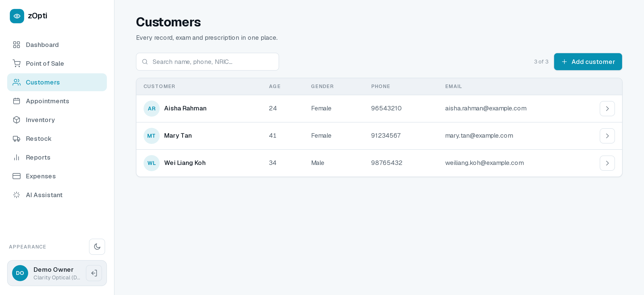Click the PHONE column header
Screen dimensions: 644x295
381,86
